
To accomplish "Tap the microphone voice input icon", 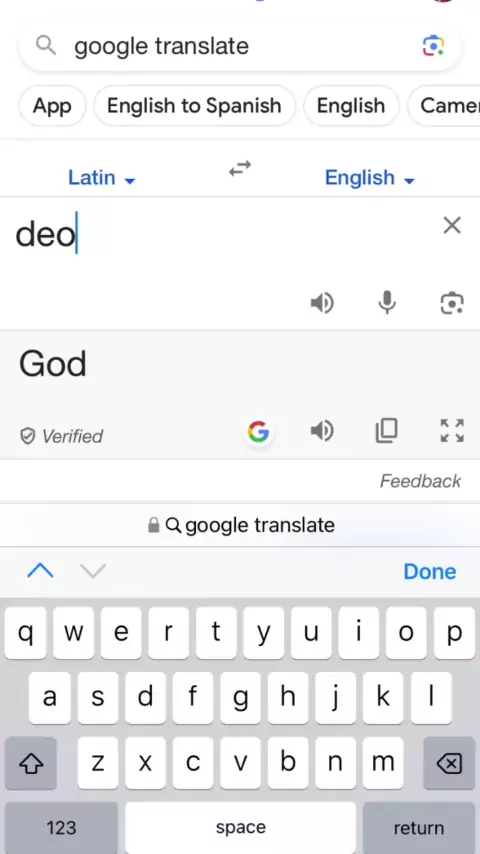I will (x=387, y=302).
